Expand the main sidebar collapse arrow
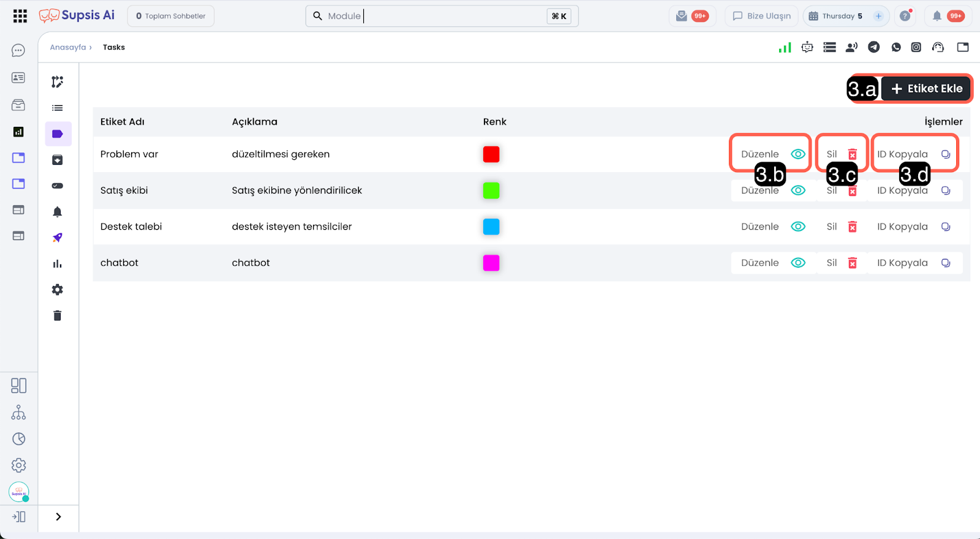The image size is (980, 539). click(x=19, y=517)
